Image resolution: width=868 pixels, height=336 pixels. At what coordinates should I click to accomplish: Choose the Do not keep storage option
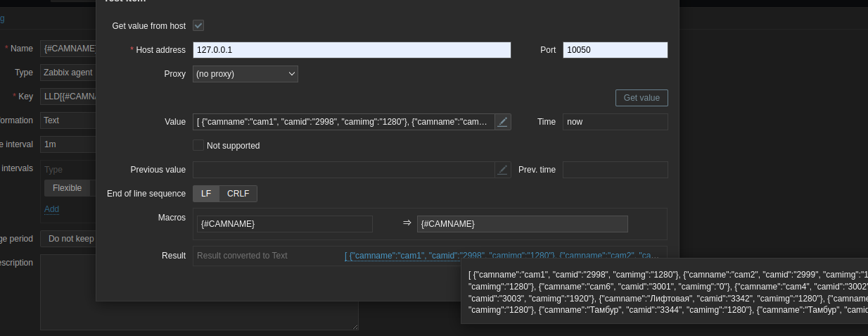69,239
